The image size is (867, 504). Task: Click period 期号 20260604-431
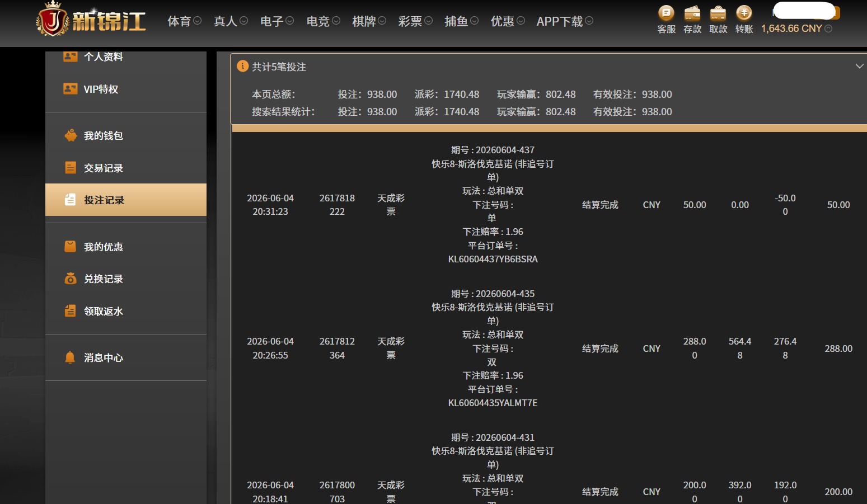pyautogui.click(x=493, y=437)
